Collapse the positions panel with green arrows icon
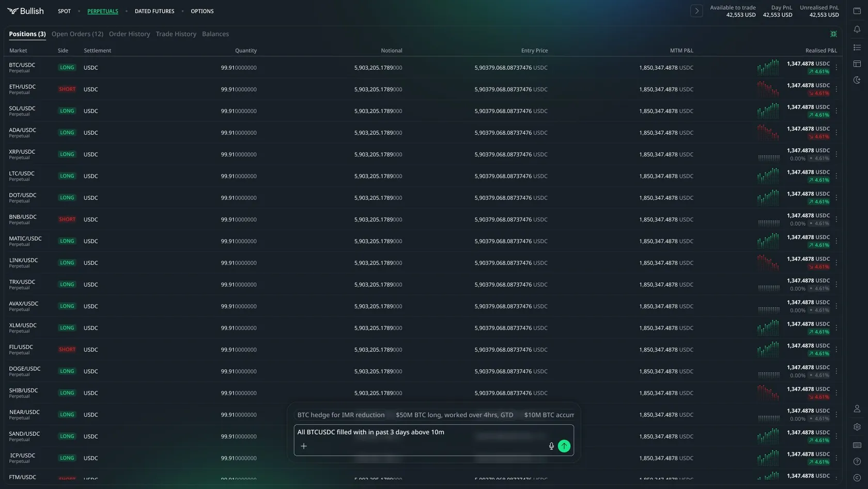 pyautogui.click(x=833, y=34)
